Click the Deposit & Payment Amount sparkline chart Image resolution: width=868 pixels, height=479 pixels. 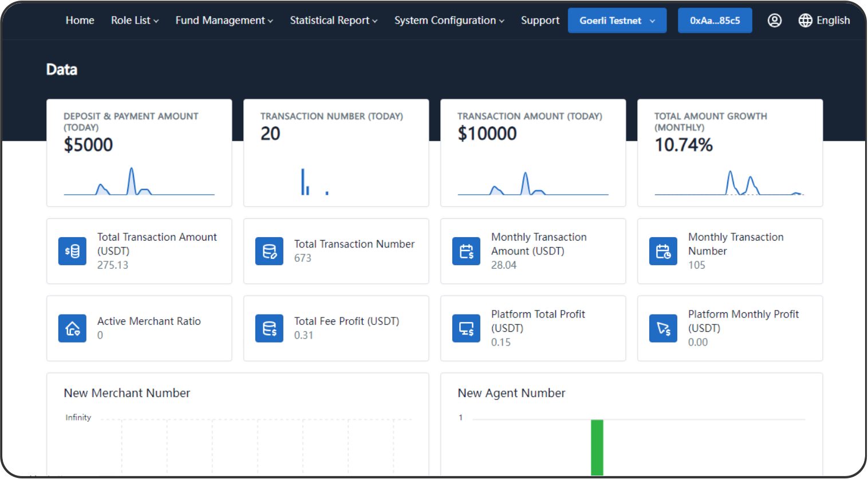coord(139,182)
